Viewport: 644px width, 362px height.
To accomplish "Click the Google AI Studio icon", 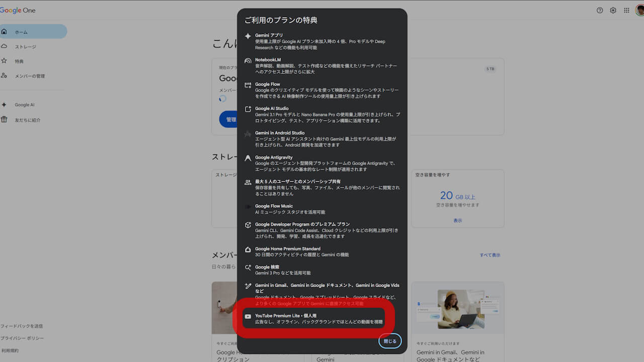I will pos(248,110).
